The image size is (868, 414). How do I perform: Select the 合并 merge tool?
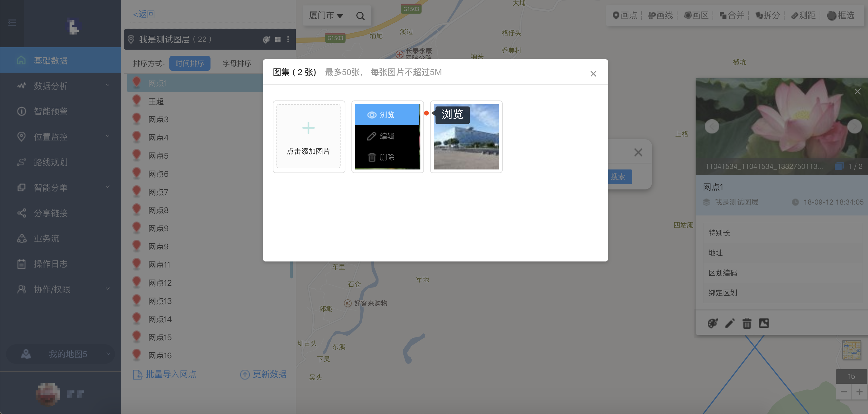pyautogui.click(x=732, y=15)
